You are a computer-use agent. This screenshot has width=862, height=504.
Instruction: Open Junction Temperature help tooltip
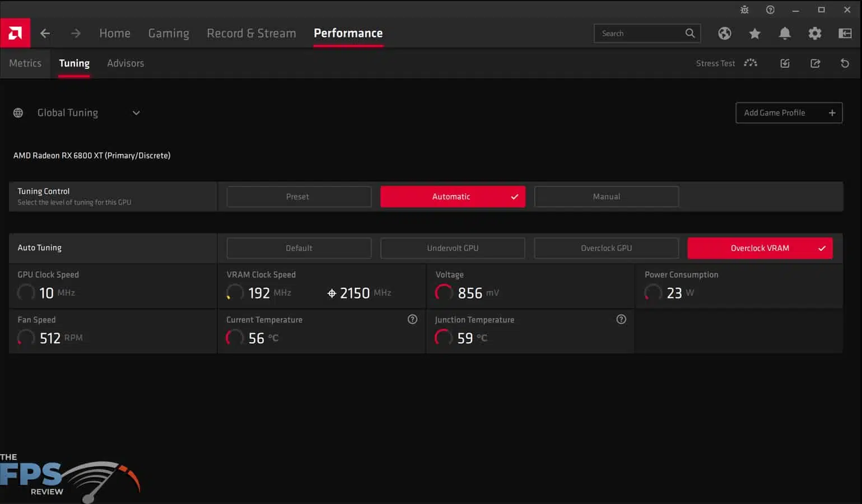tap(621, 319)
